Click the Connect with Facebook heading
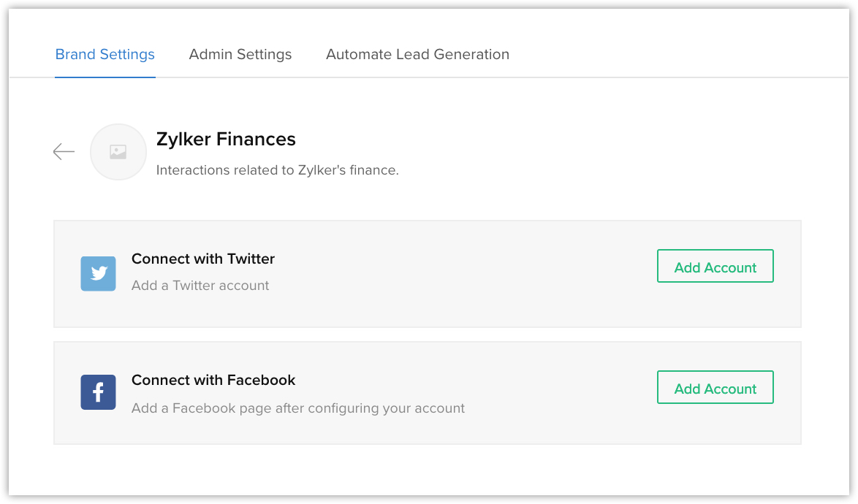Viewport: 858px width, 504px height. (x=213, y=380)
